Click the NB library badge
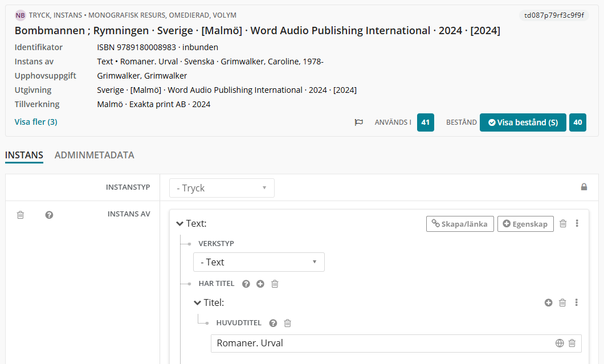 pyautogui.click(x=20, y=15)
